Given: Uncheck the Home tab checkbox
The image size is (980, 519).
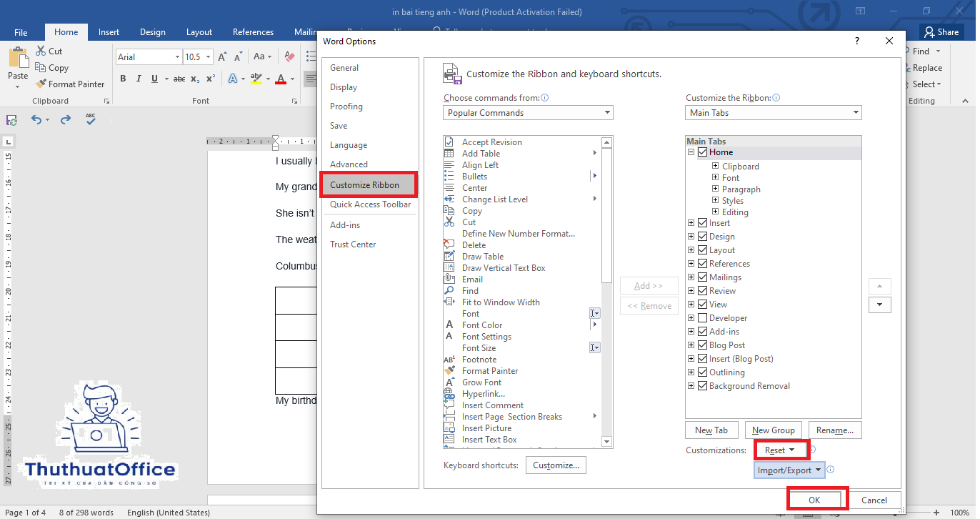Looking at the screenshot, I should 703,152.
